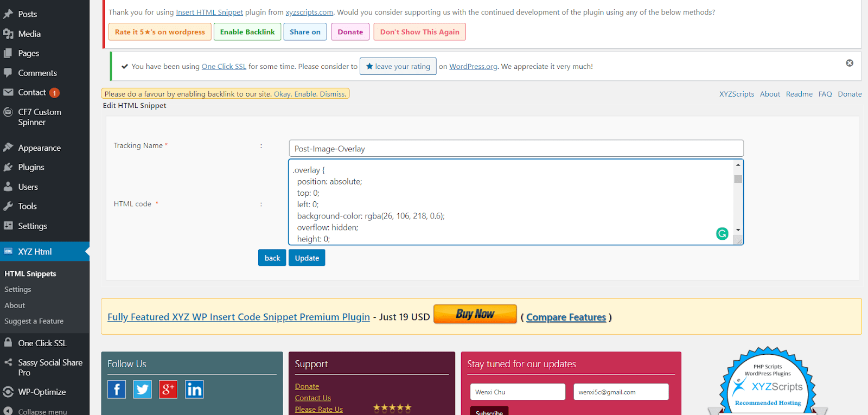This screenshot has width=868, height=415.
Task: Click the Dismiss backlink link
Action: pyautogui.click(x=333, y=94)
